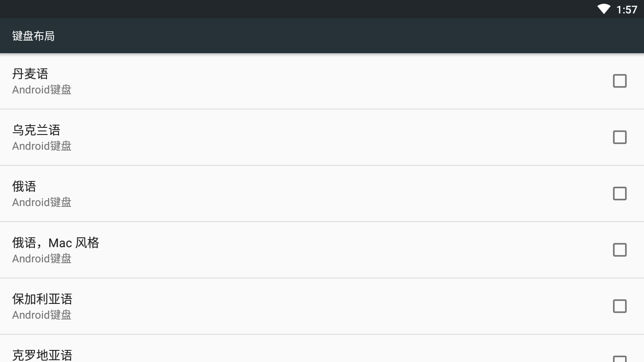
Task: Tap the 俄语 layout title
Action: click(x=24, y=186)
